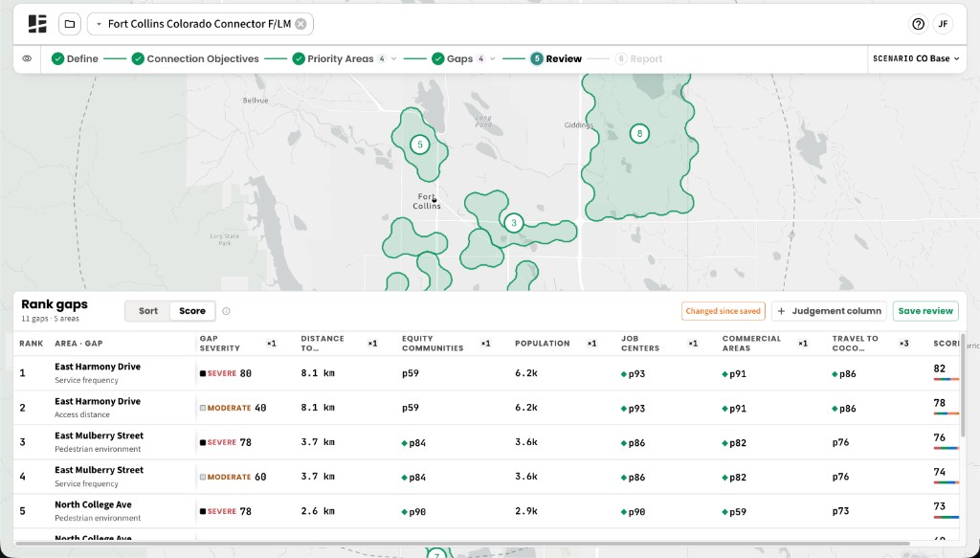This screenshot has height=558, width=980.
Task: Click p93 job centers in rank 1
Action: click(x=634, y=374)
